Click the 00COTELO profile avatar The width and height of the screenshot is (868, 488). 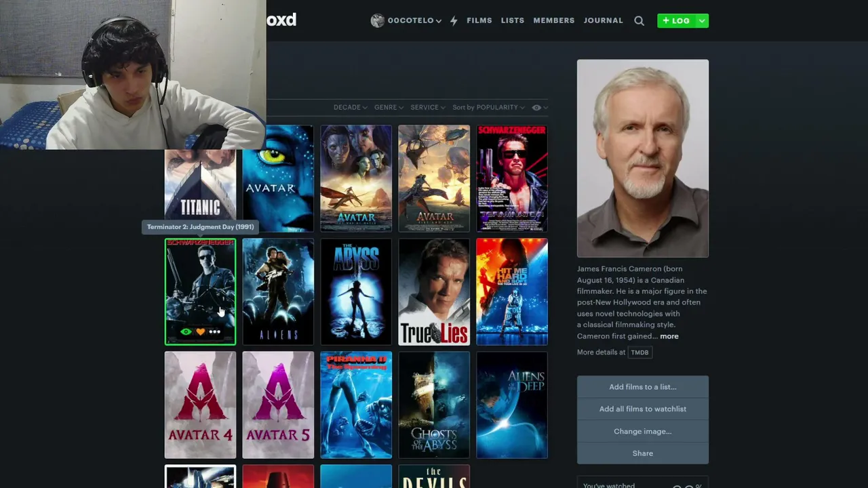377,20
